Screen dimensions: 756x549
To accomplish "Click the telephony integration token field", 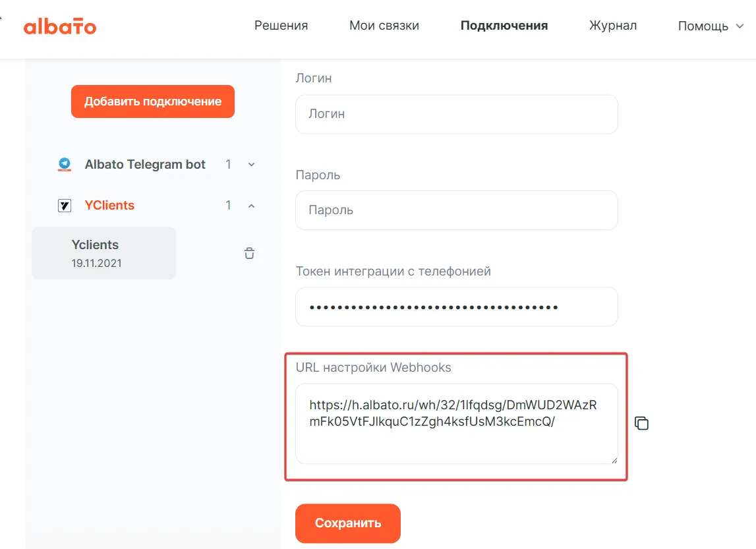I will click(x=456, y=306).
